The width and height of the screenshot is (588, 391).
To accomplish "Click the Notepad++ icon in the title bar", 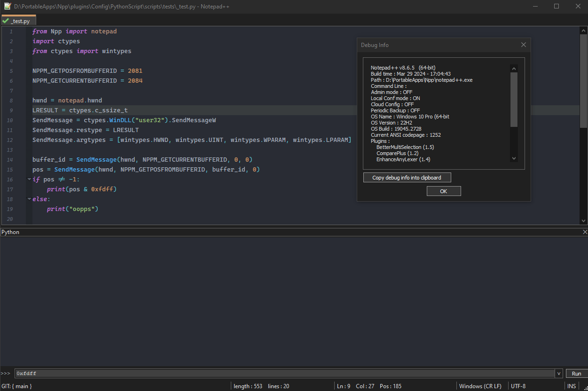I will [x=7, y=7].
